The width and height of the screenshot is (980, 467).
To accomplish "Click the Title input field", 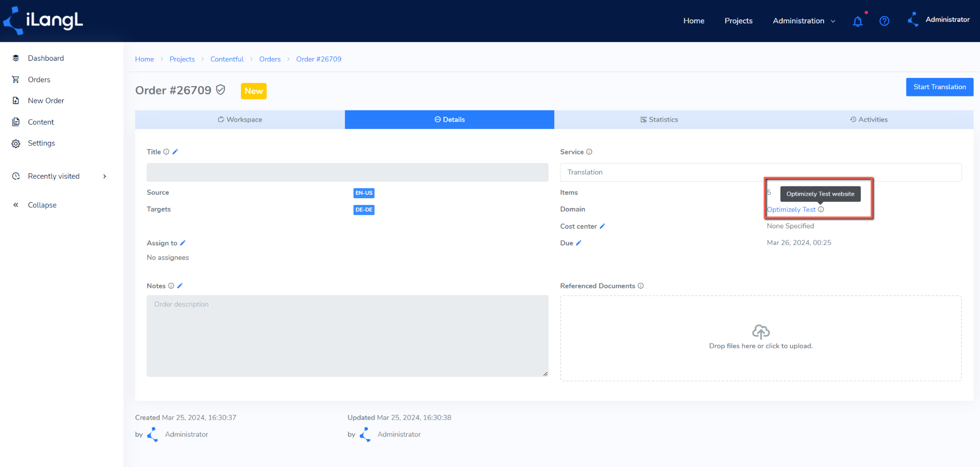I will [347, 172].
